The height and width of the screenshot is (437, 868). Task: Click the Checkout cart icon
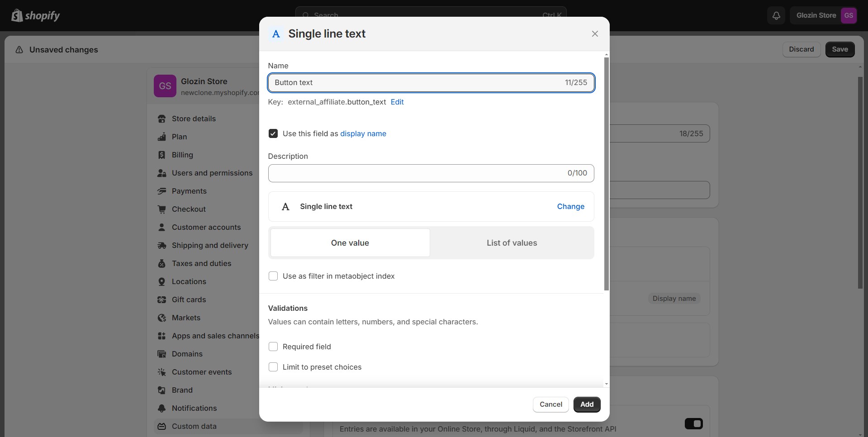click(161, 209)
